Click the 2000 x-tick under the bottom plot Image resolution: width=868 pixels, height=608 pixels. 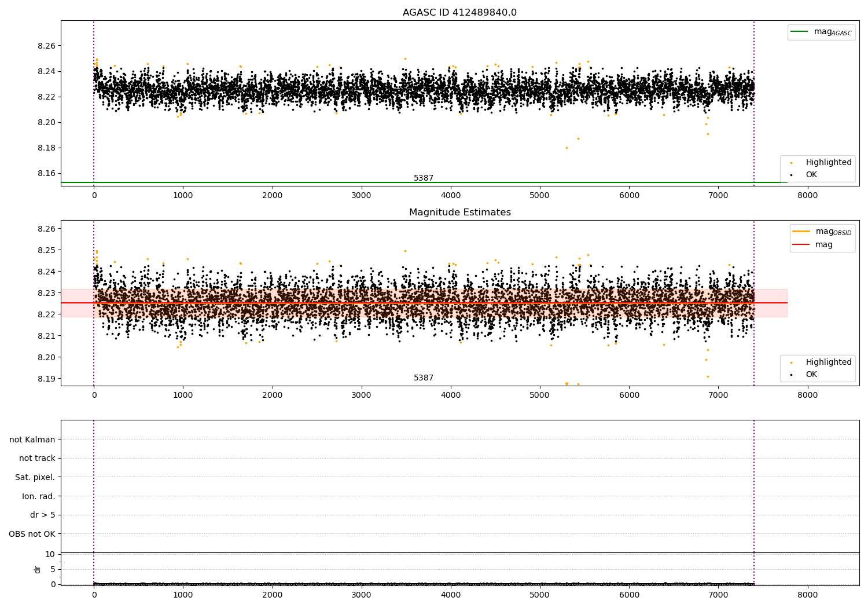(x=273, y=595)
